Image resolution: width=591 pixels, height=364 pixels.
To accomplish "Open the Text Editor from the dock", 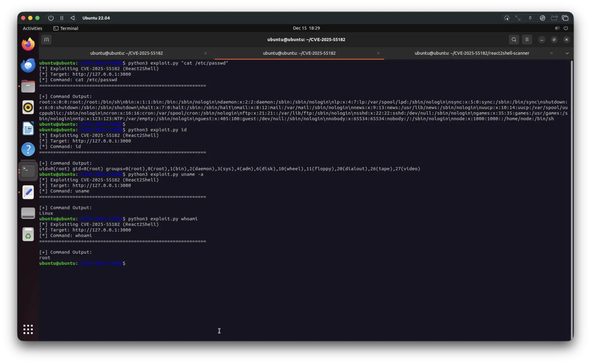I will pos(28,192).
